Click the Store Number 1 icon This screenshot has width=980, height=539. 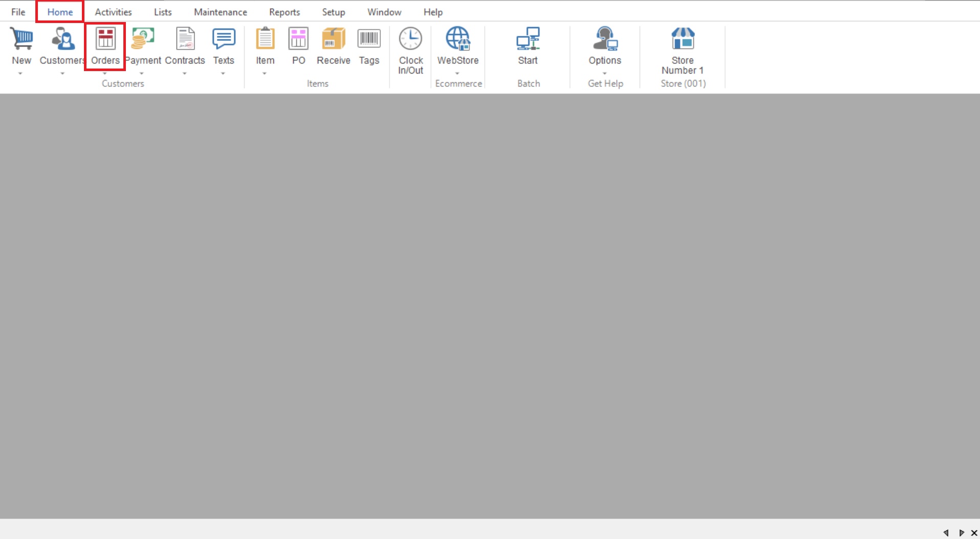tap(683, 39)
